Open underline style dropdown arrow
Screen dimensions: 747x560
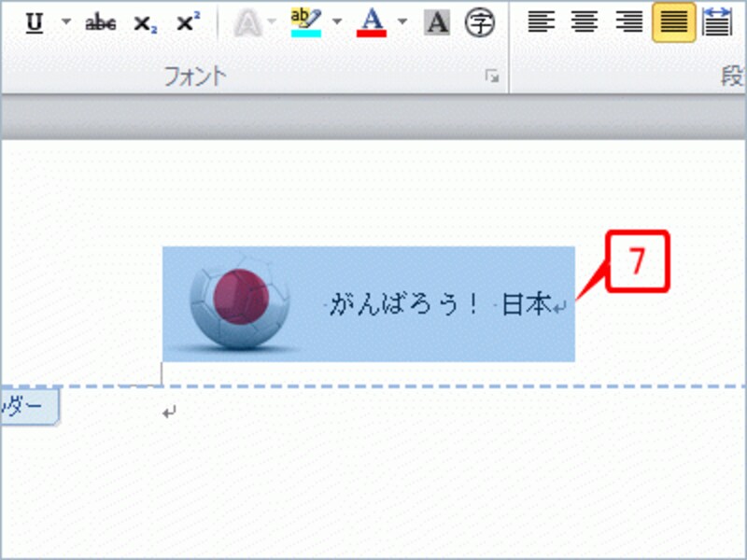pyautogui.click(x=66, y=21)
